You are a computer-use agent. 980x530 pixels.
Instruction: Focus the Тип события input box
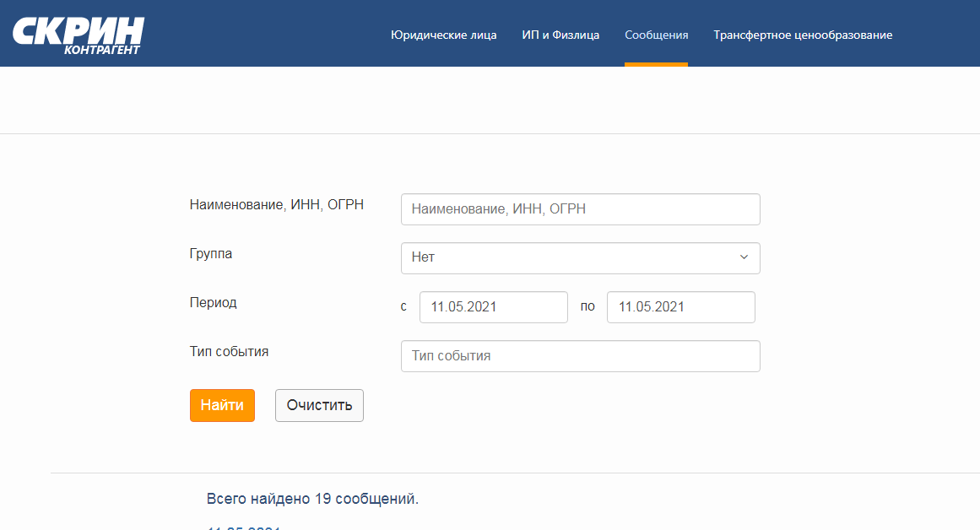coord(580,356)
